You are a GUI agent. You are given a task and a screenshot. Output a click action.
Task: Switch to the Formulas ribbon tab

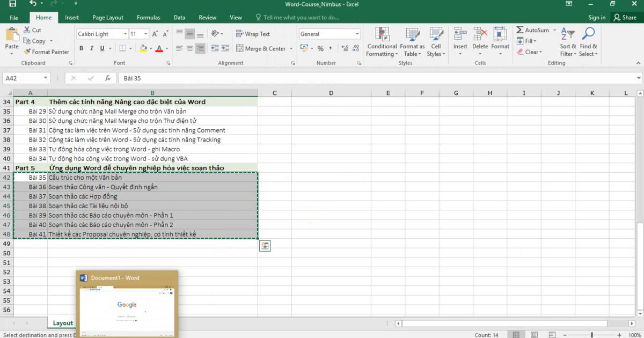coord(148,17)
